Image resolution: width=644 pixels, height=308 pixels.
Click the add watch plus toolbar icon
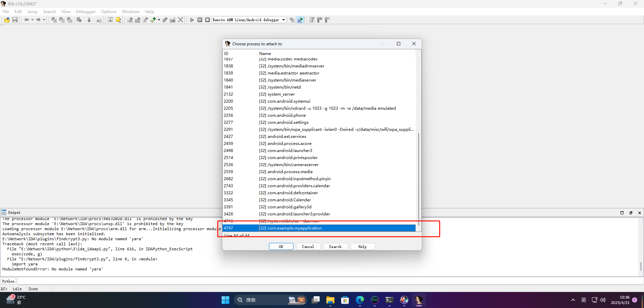320,20
